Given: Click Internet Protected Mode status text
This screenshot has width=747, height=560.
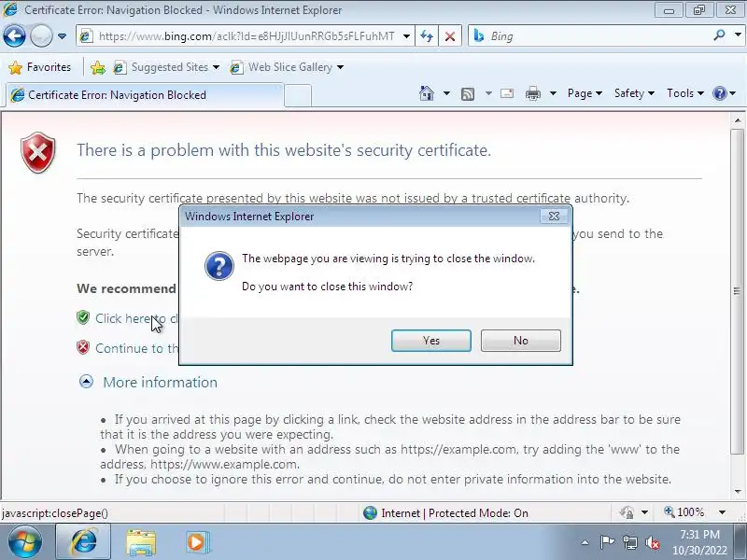Looking at the screenshot, I should [x=455, y=512].
